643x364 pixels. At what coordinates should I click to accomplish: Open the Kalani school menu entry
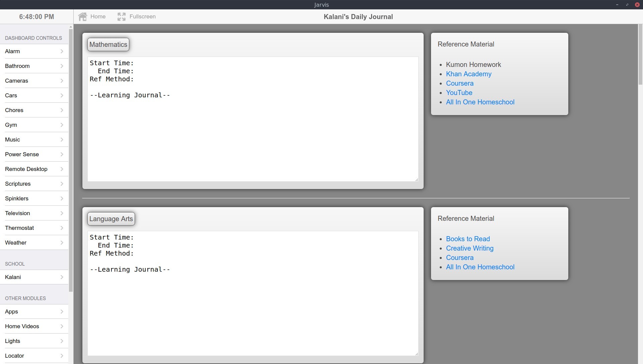(x=13, y=277)
